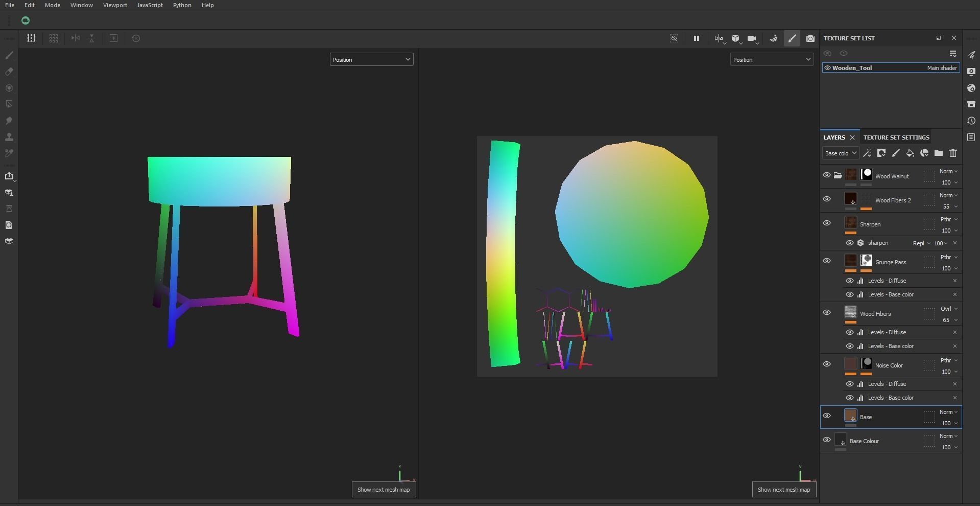Click Show next mesh map in 3D viewport
The image size is (980, 506).
(x=384, y=490)
